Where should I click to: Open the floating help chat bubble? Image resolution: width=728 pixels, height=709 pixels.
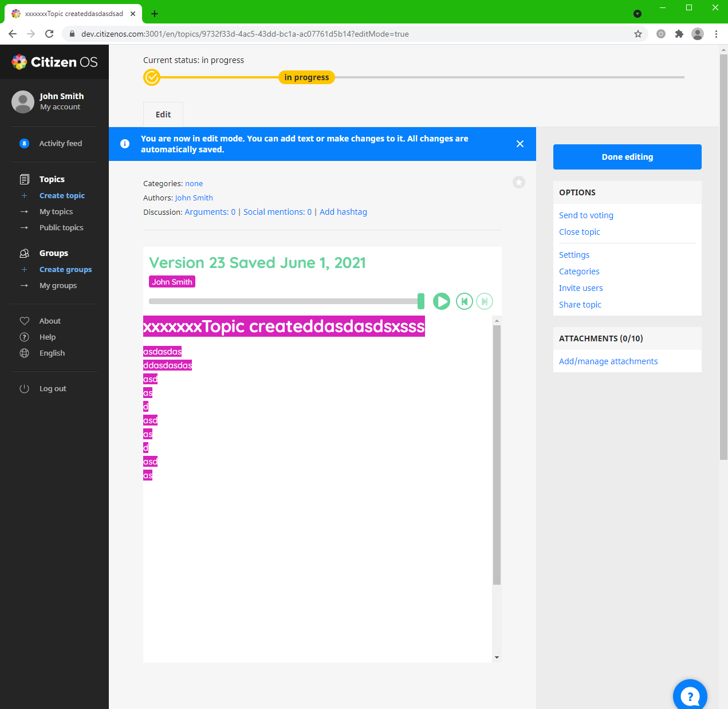[x=690, y=695]
